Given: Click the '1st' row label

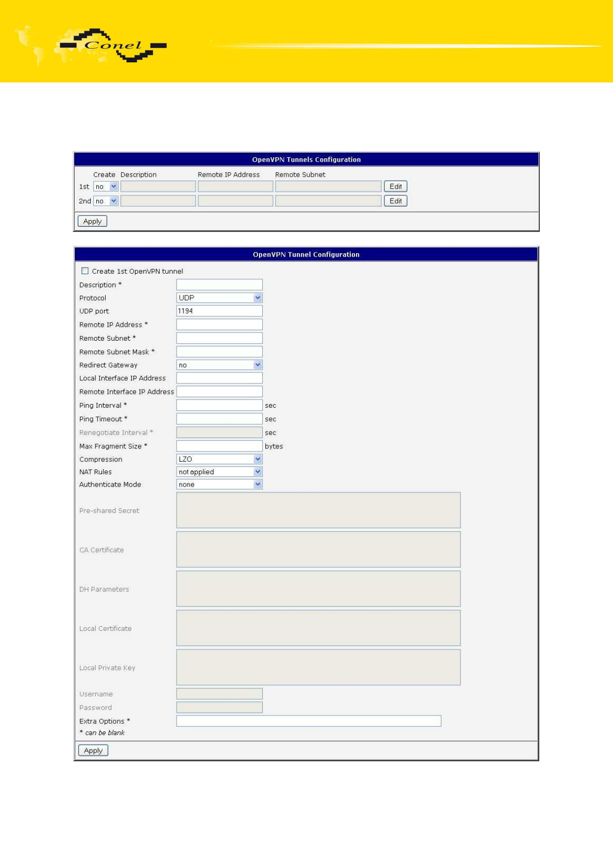Looking at the screenshot, I should [x=84, y=187].
